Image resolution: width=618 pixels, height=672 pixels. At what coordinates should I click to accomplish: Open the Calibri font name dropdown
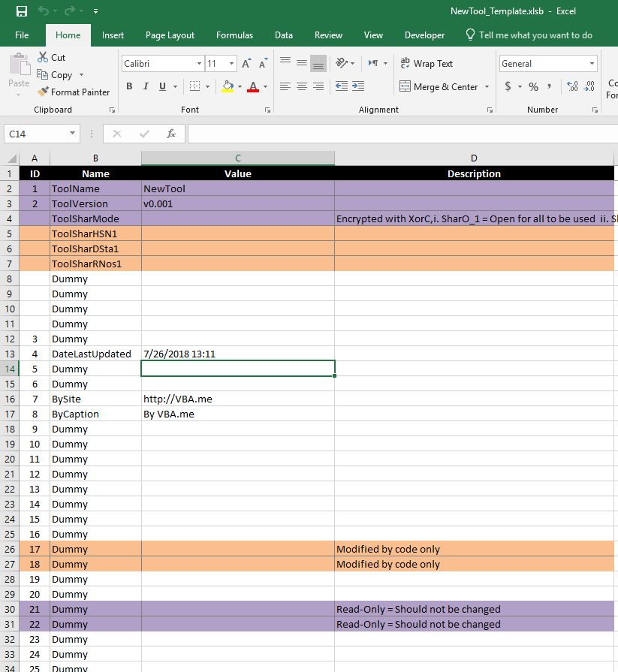coord(199,64)
